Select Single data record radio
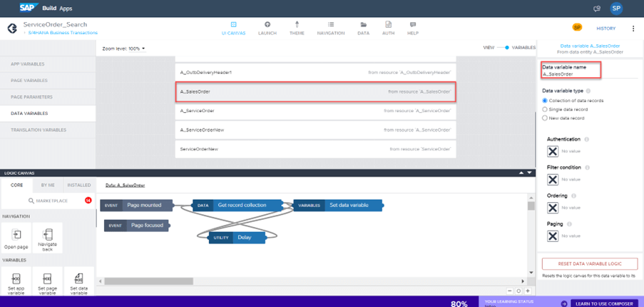644x307 pixels. 545,109
